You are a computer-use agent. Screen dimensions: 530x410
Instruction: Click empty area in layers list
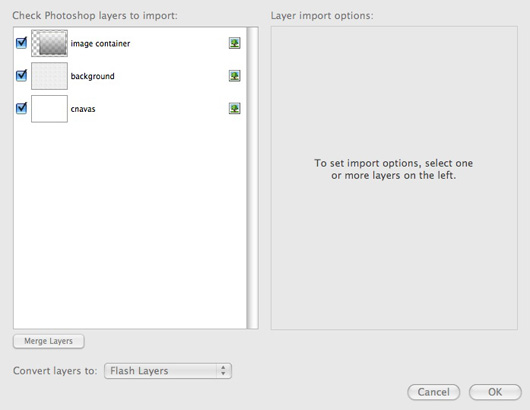click(x=130, y=223)
